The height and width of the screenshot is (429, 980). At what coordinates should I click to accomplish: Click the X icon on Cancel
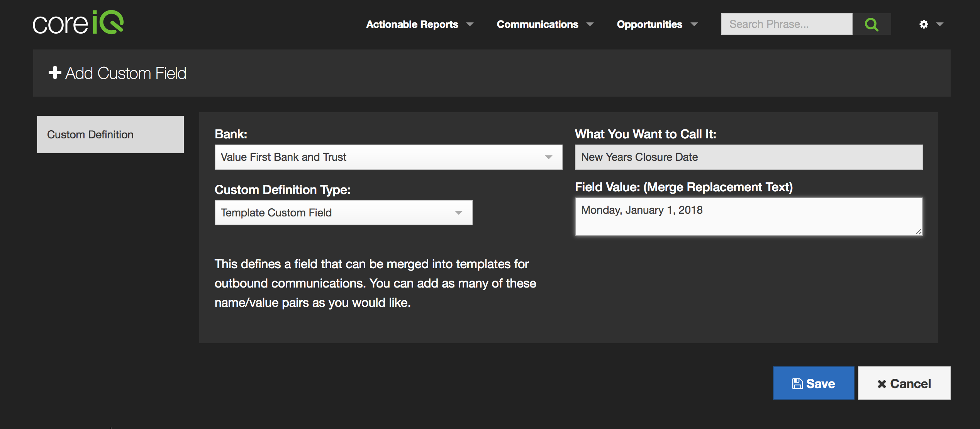pyautogui.click(x=882, y=384)
